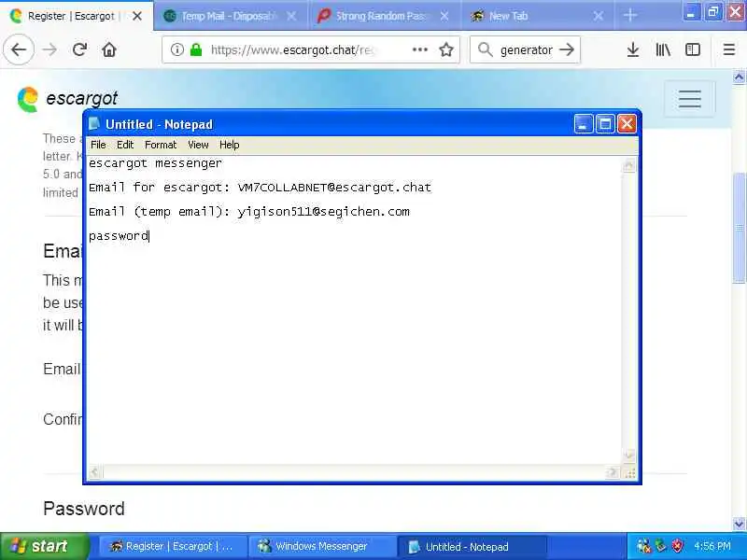Expand the escargot site navigation toggler
The image size is (747, 560).
(x=689, y=99)
